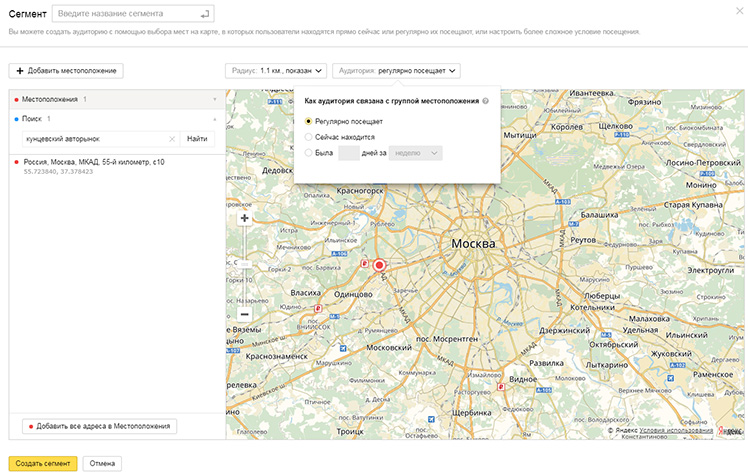The width and height of the screenshot is (748, 474).
Task: Click the 'Дзержинский' label on the map
Action: [564, 330]
